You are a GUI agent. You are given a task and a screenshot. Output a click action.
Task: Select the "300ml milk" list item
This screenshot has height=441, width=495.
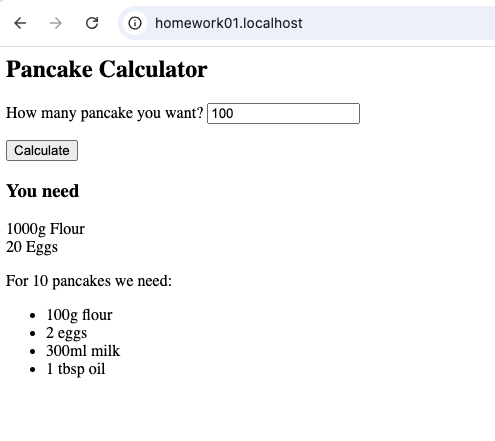(83, 351)
